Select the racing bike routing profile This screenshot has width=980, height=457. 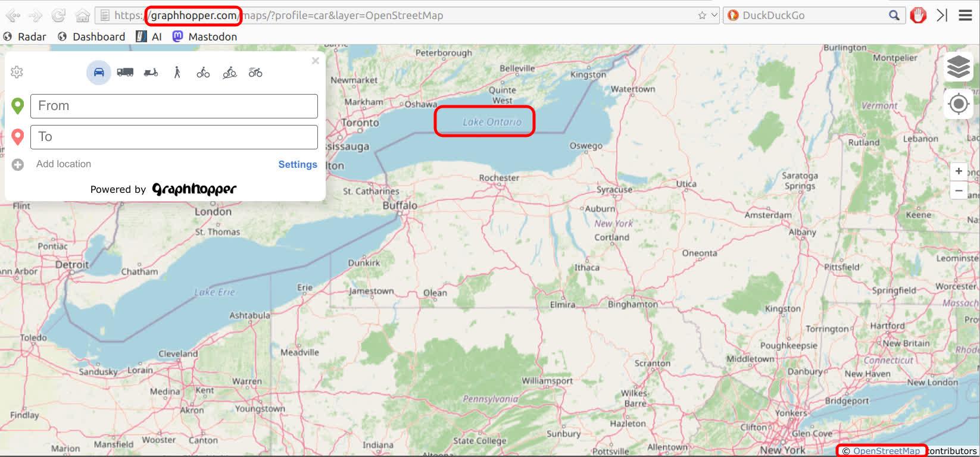pyautogui.click(x=255, y=73)
